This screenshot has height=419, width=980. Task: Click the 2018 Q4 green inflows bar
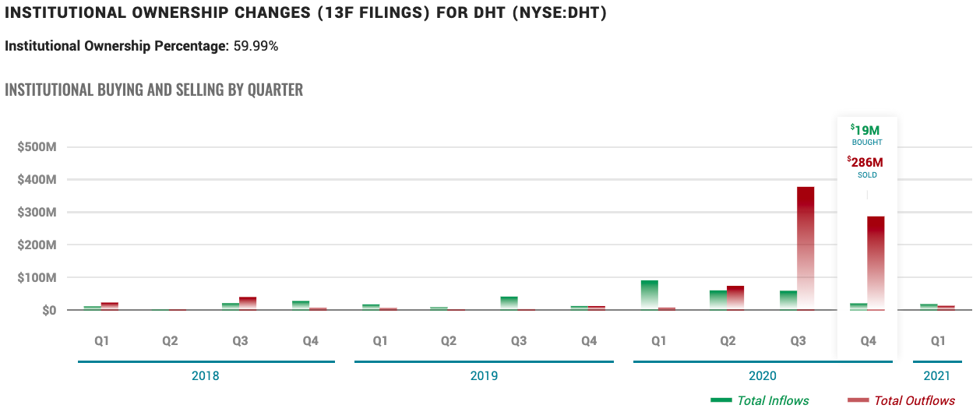tap(301, 305)
